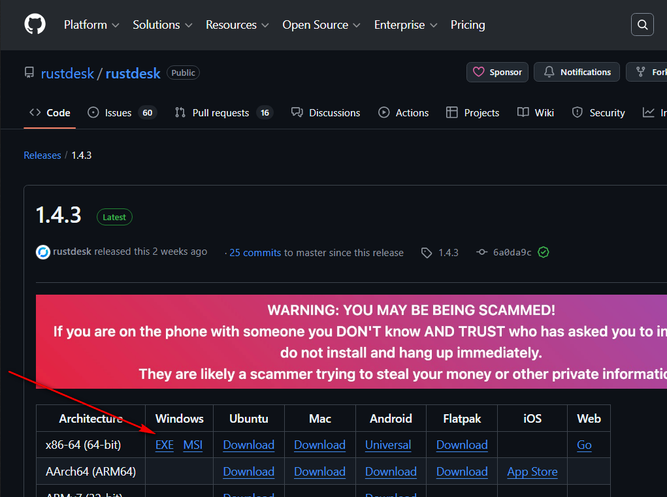Expand the Solutions menu

tap(162, 25)
